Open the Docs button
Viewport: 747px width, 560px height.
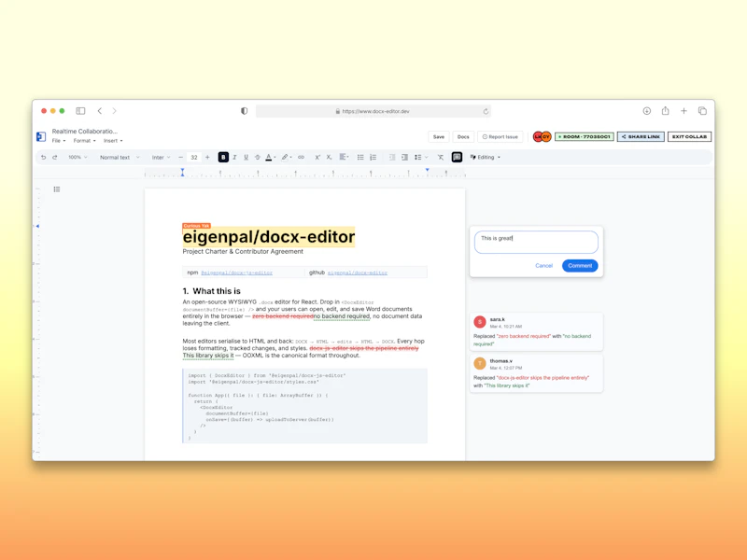(463, 136)
